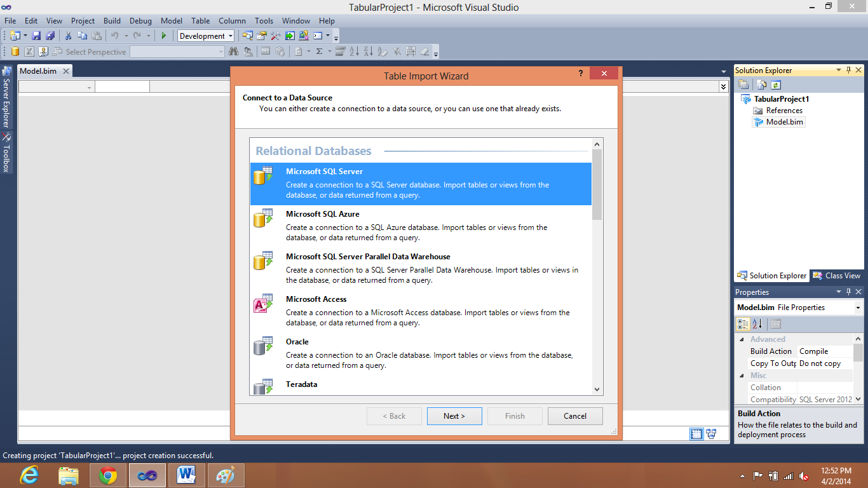Collapse the Misc properties category
868x488 pixels.
[x=741, y=376]
